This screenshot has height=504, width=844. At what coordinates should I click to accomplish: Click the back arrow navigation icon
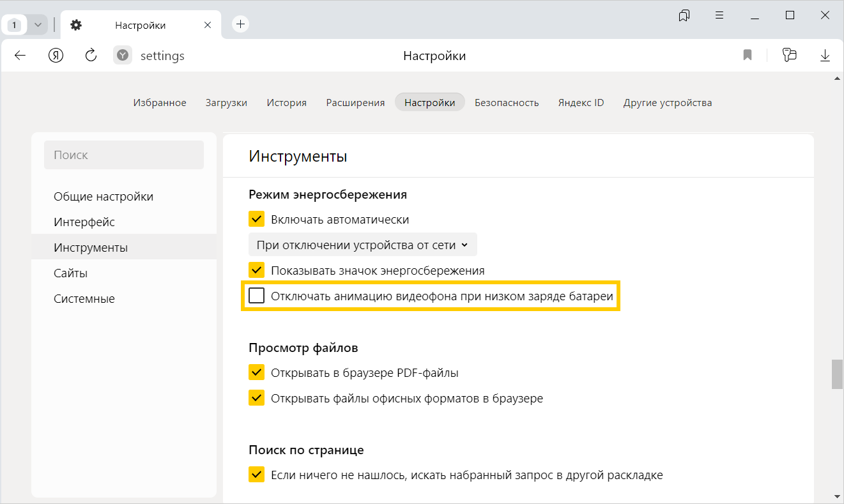[x=20, y=56]
